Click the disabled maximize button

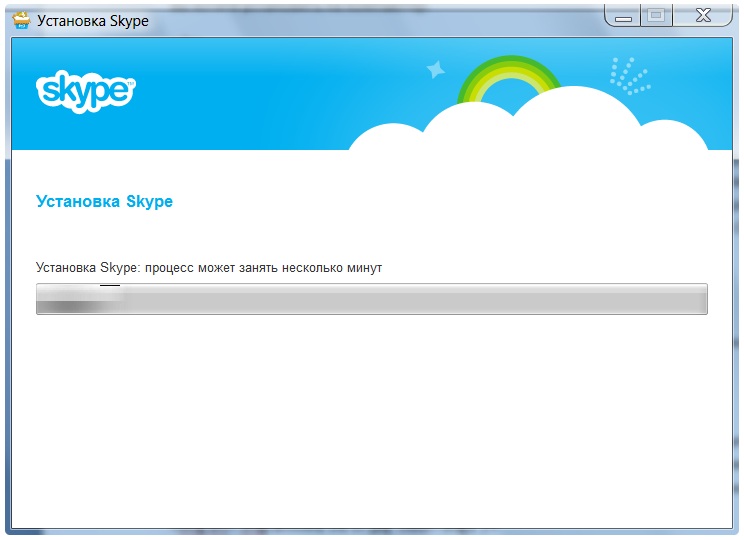[656, 16]
